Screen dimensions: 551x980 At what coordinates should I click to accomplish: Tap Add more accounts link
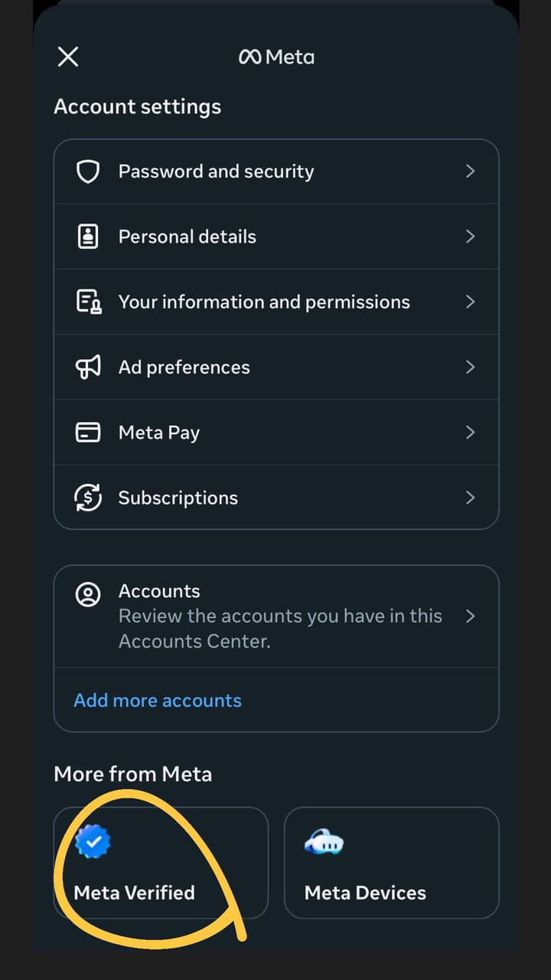[158, 701]
